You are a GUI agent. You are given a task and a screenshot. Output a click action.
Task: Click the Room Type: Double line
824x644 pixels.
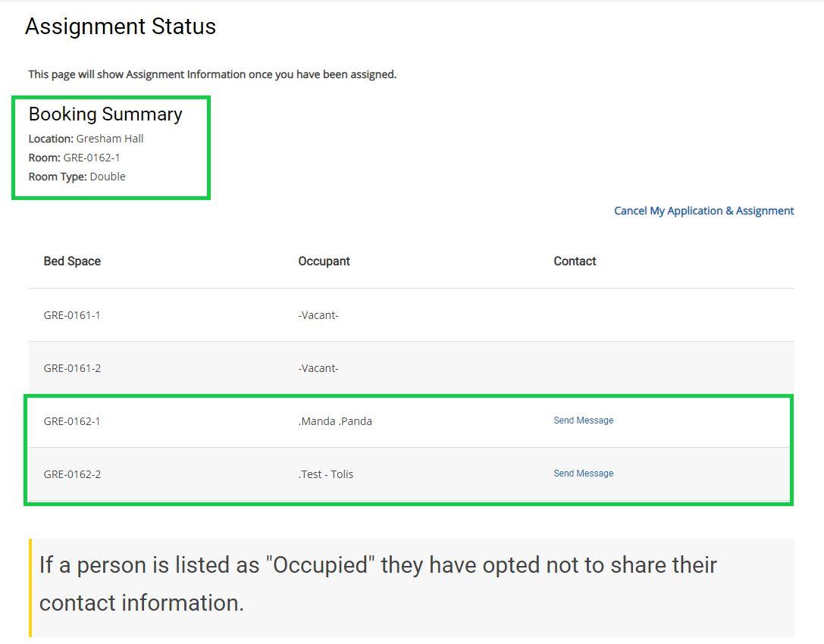(77, 177)
